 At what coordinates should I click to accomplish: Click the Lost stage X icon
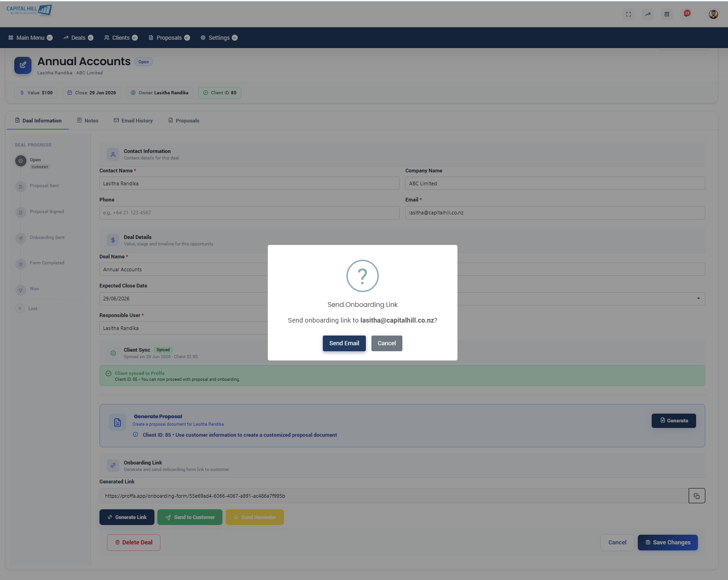(20, 308)
